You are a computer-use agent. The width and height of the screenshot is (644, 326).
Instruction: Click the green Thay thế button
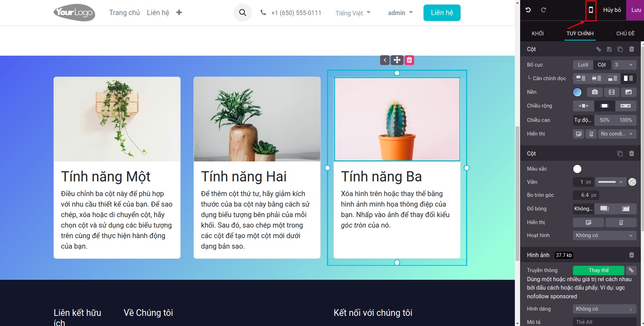tap(598, 270)
